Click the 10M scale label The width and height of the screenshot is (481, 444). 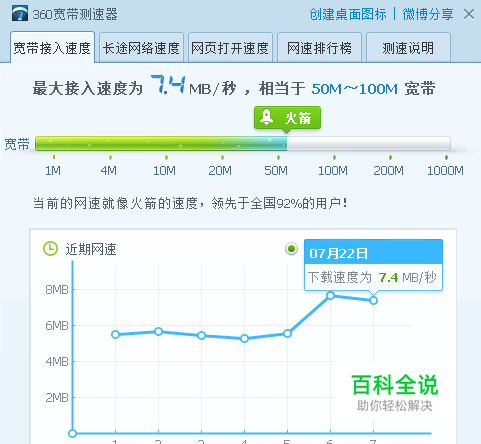[x=164, y=171]
